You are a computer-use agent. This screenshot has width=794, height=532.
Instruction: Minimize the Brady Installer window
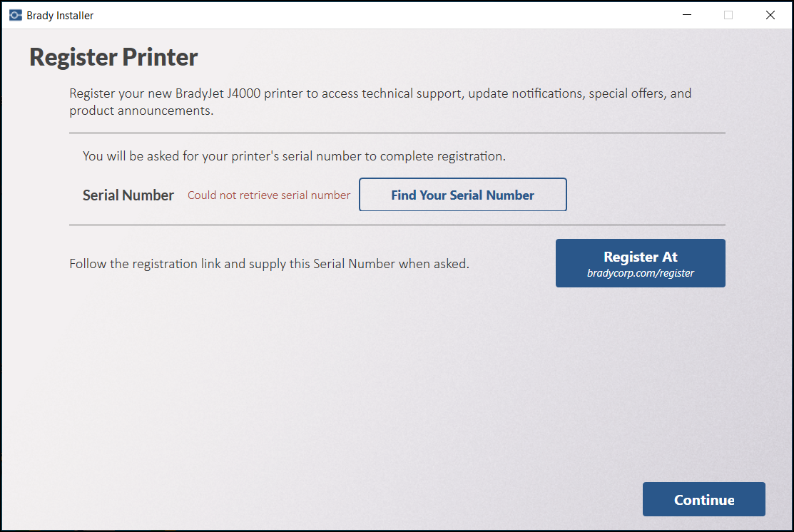click(x=687, y=15)
